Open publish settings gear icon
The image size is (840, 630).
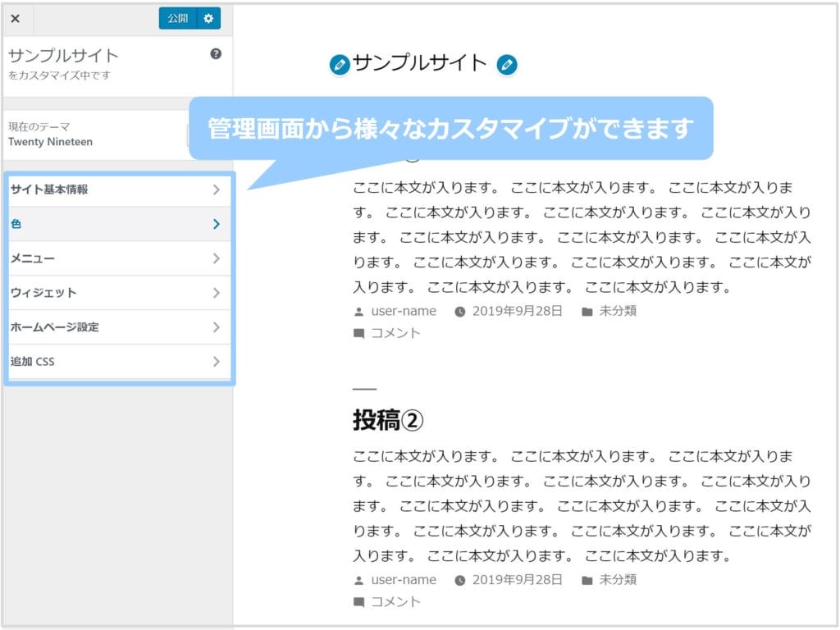pyautogui.click(x=208, y=19)
